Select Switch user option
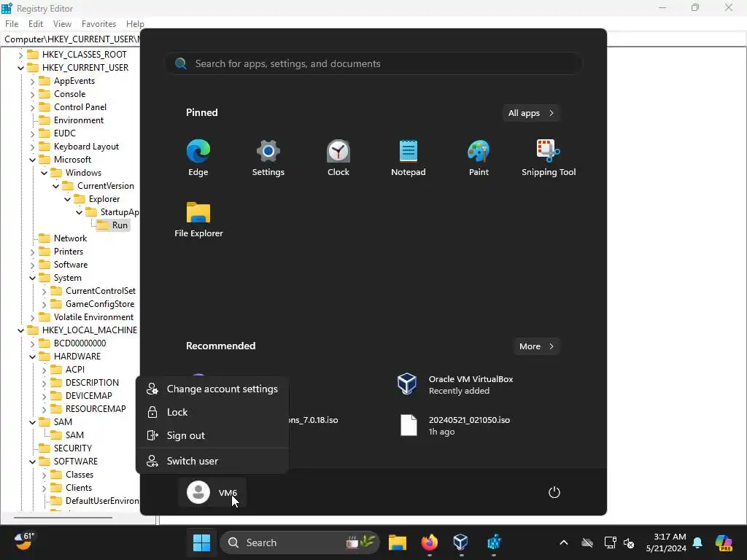Image resolution: width=747 pixels, height=560 pixels. [x=212, y=461]
